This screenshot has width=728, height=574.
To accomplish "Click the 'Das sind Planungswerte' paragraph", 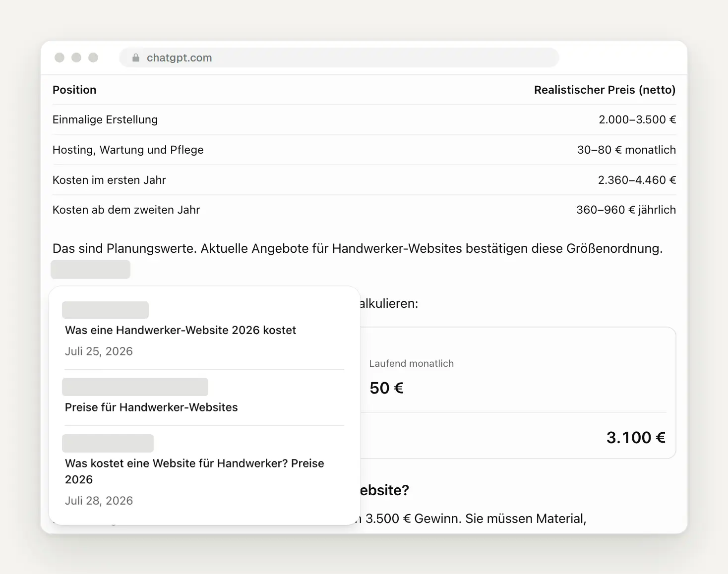I will (x=358, y=248).
